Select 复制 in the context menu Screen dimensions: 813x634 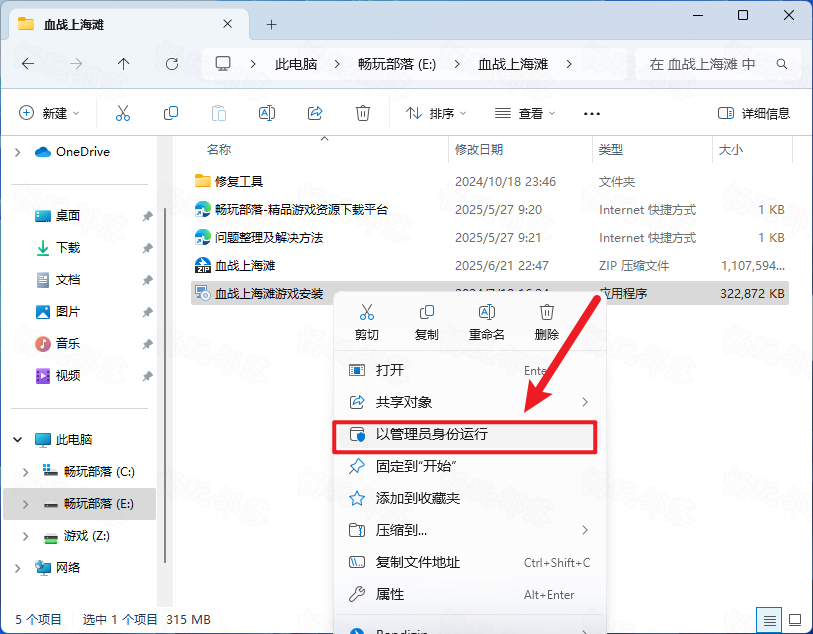click(x=427, y=321)
